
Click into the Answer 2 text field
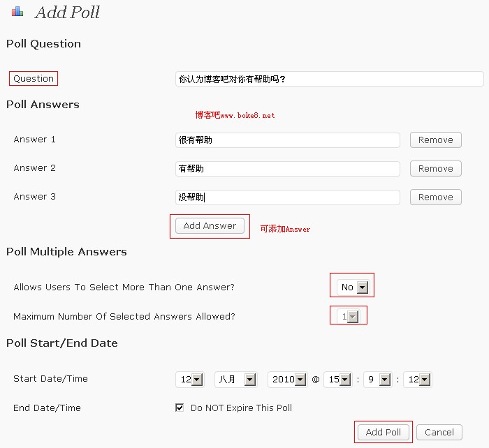coord(288,169)
